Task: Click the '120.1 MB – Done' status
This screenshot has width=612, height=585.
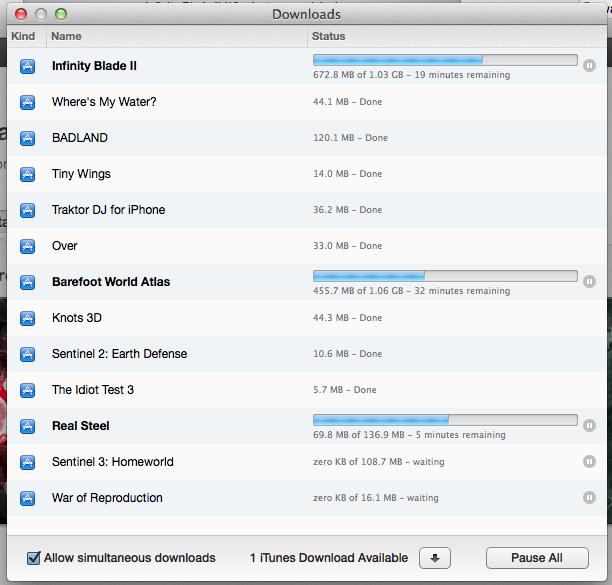Action: coord(350,138)
